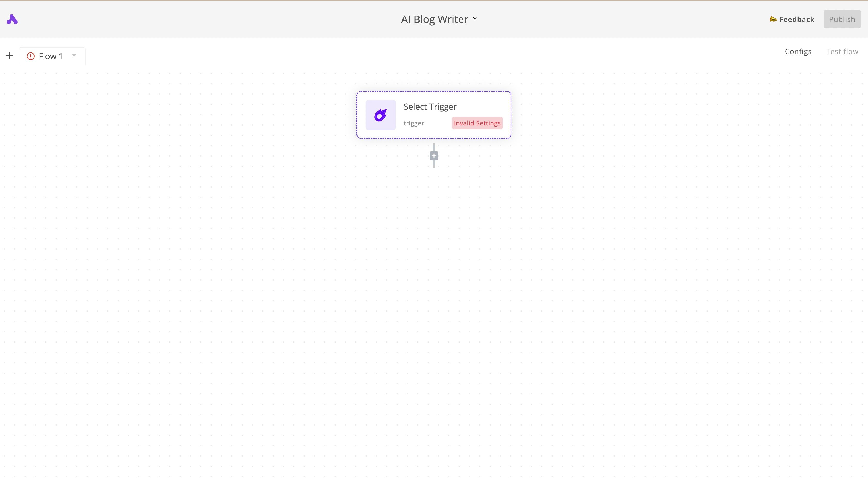This screenshot has width=868, height=486.
Task: Click the AI Blog Writer project name
Action: click(434, 19)
